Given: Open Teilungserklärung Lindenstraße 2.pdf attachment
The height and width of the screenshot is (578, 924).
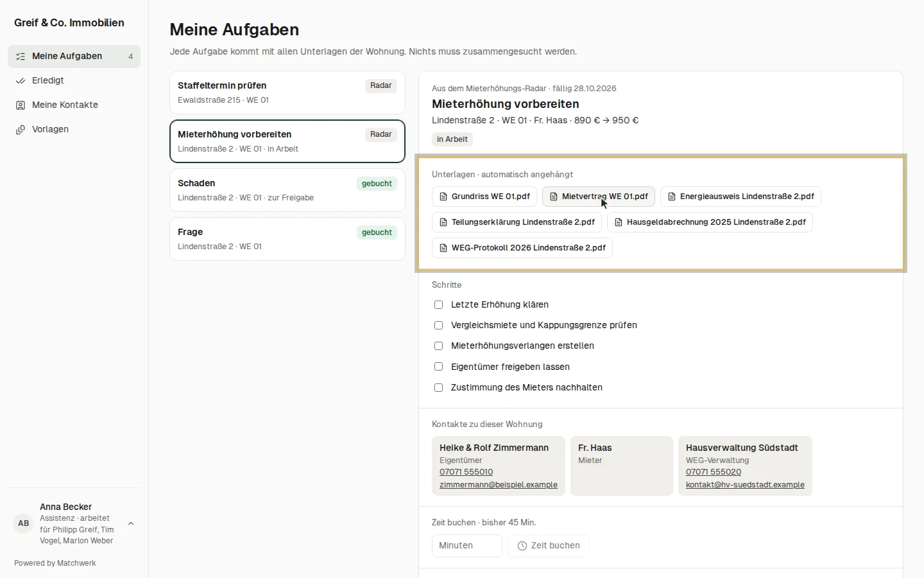Looking at the screenshot, I should [517, 222].
